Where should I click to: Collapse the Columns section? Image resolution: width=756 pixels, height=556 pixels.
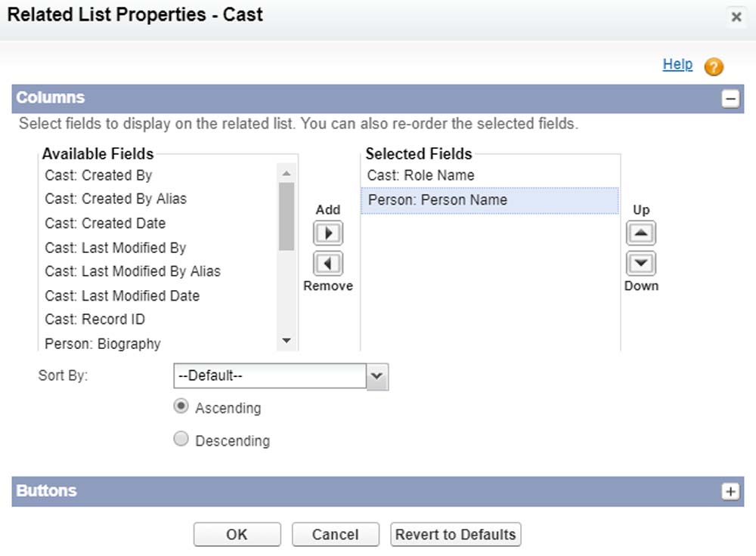pos(730,98)
